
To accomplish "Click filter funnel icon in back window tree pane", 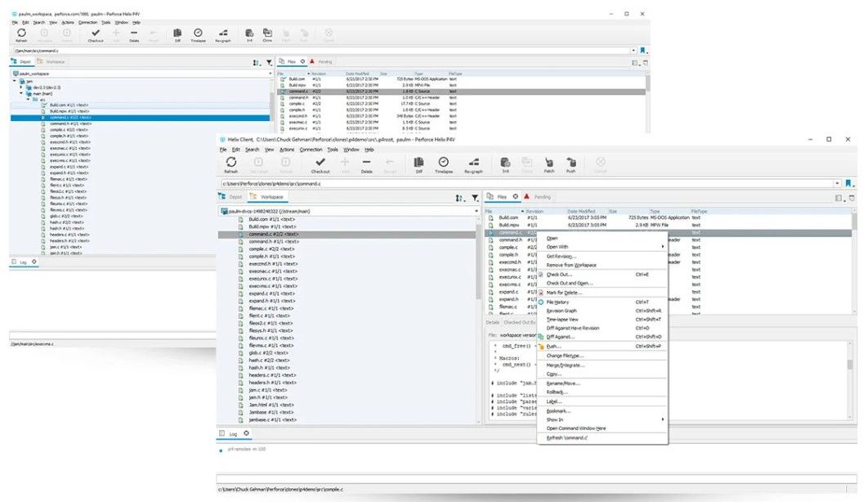I will click(269, 62).
